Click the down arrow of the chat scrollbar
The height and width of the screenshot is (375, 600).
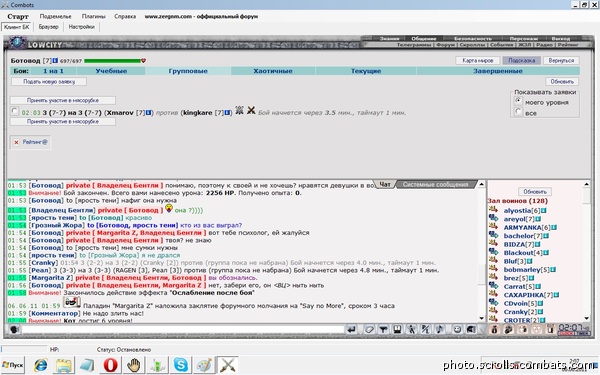coord(482,318)
